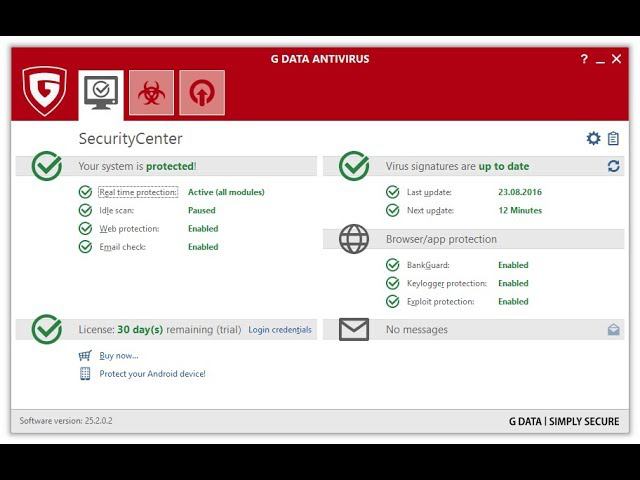Click the shopping cart icon

pyautogui.click(x=85, y=356)
